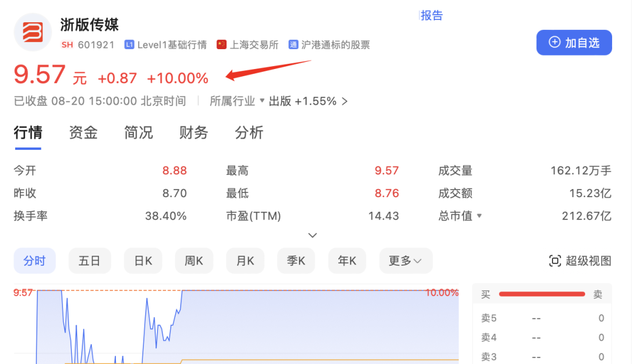
Task: Expand the 所属行业 dropdown
Action: [237, 101]
